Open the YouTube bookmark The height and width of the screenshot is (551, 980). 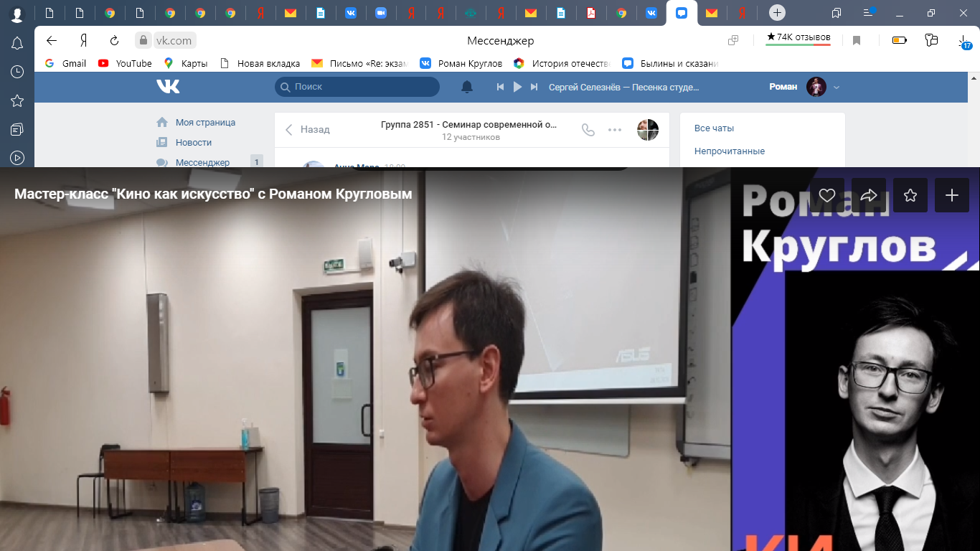(x=125, y=63)
